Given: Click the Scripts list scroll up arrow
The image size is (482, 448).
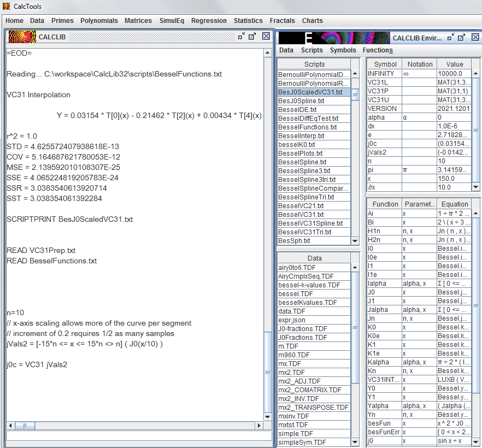Looking at the screenshot, I should pyautogui.click(x=355, y=73).
